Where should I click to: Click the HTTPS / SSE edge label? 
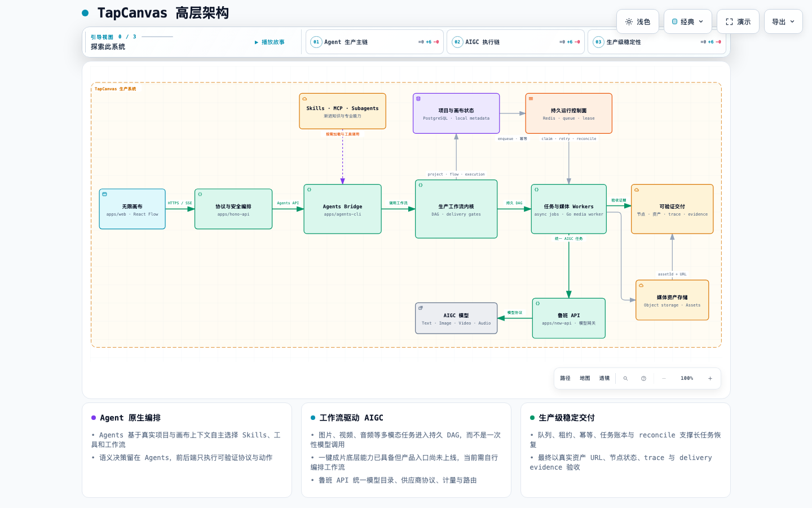tap(180, 203)
